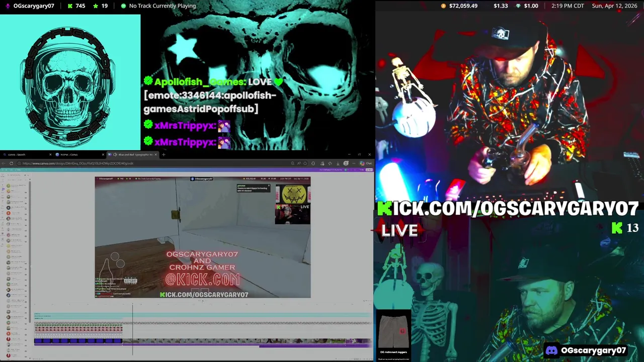Open the Copilot Chat button in browser
Image resolution: width=644 pixels, height=362 pixels.
(366, 163)
